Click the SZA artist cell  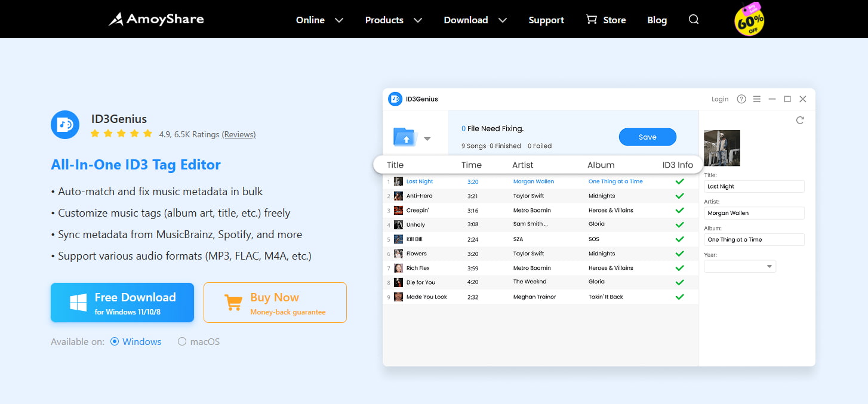click(x=519, y=239)
